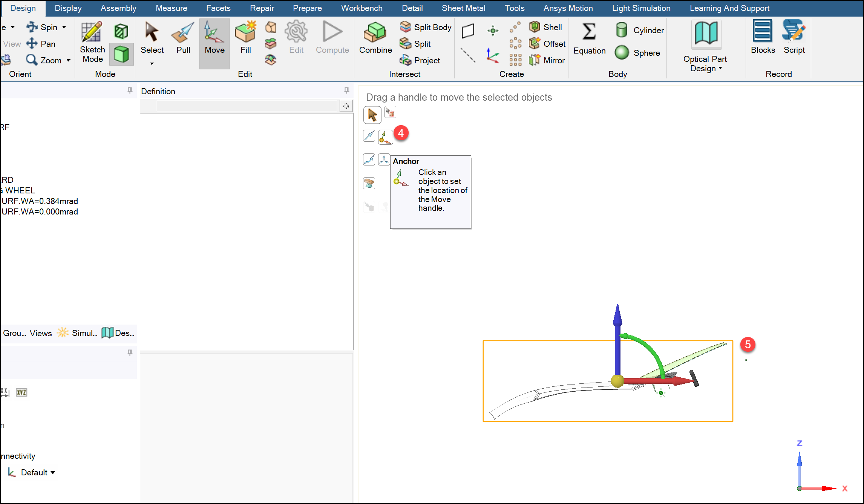Click the Mirror tool
The width and height of the screenshot is (864, 504).
pyautogui.click(x=547, y=60)
